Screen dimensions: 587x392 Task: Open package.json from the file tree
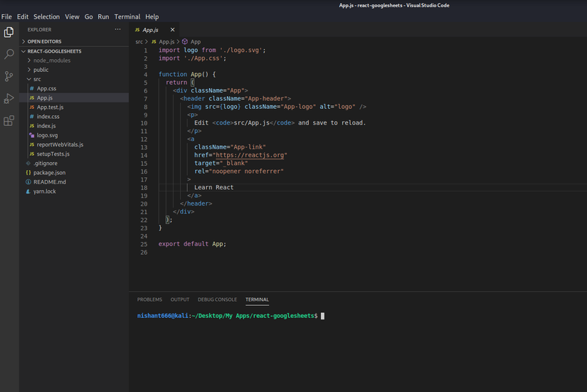(x=49, y=172)
